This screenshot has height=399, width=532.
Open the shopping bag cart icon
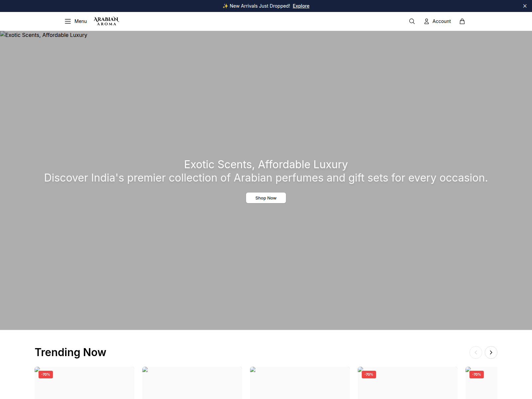462,21
